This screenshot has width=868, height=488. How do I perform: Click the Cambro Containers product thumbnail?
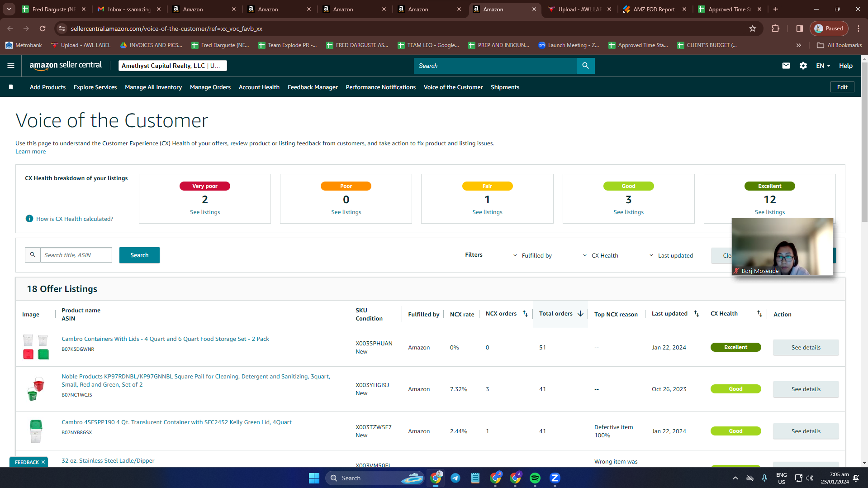pyautogui.click(x=36, y=347)
